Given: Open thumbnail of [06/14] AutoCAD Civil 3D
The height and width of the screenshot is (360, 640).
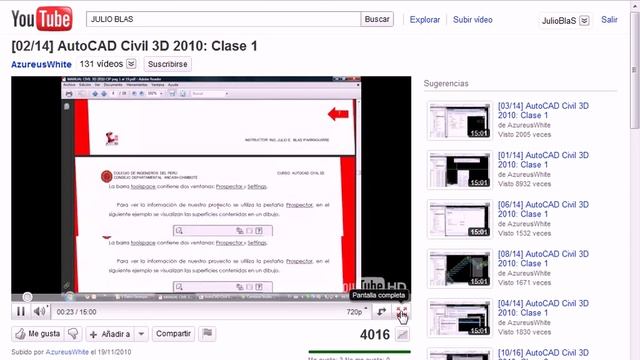Looking at the screenshot, I should tap(460, 220).
